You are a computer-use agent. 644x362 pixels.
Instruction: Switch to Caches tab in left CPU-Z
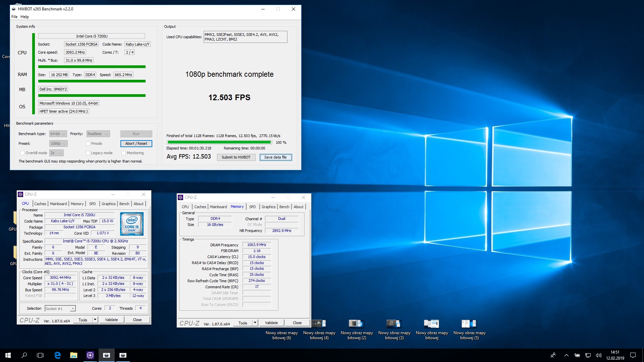click(40, 204)
